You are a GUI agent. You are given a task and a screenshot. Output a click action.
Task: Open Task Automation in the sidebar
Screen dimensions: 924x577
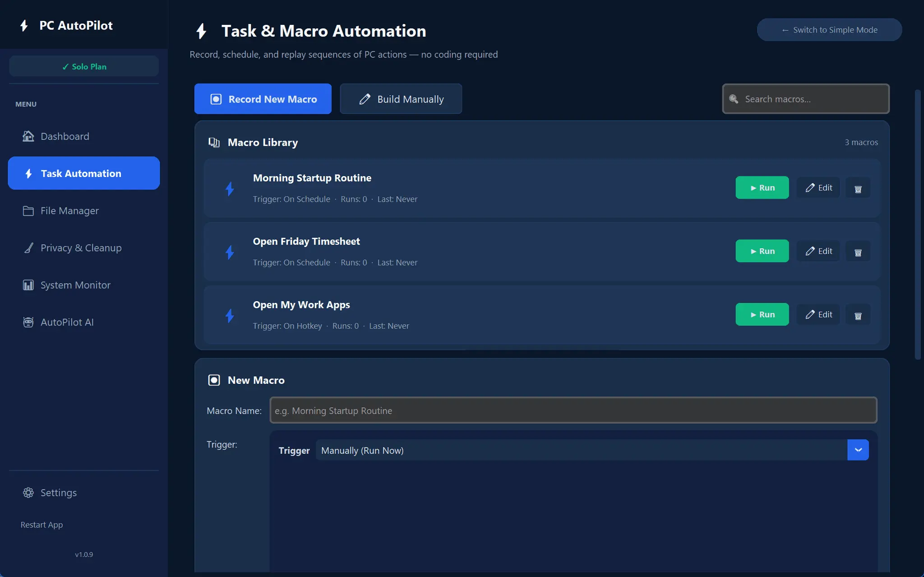84,173
